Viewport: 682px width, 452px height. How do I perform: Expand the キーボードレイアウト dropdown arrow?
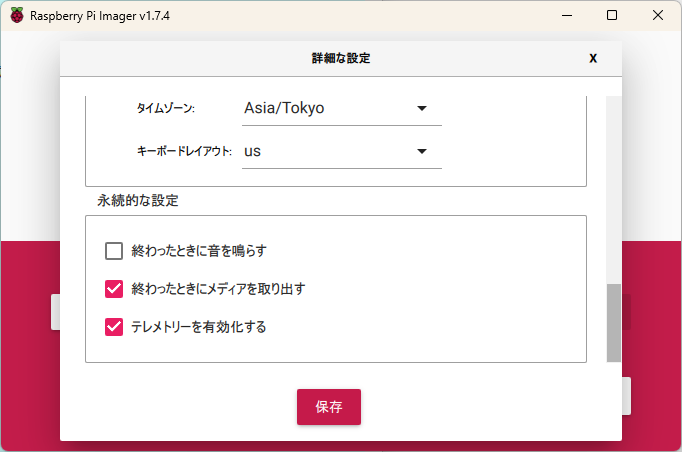pyautogui.click(x=422, y=151)
